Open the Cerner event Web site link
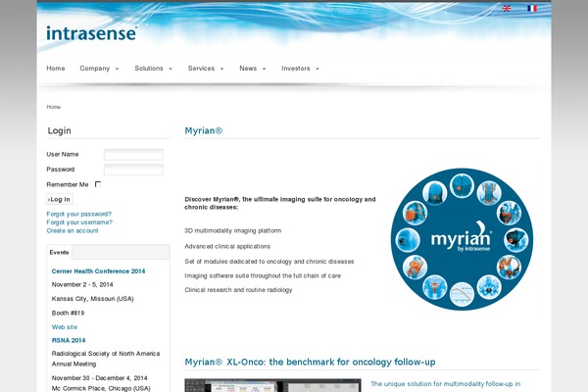Viewport: 588px width, 392px height. pyautogui.click(x=65, y=327)
